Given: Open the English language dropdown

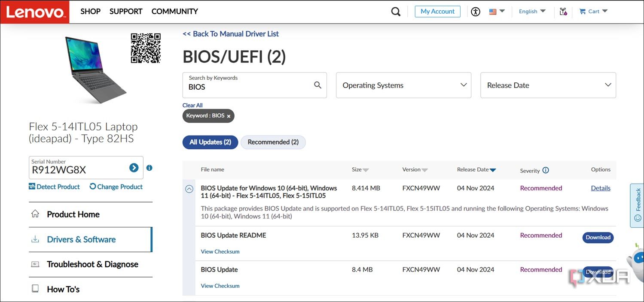Looking at the screenshot, I should pyautogui.click(x=532, y=12).
